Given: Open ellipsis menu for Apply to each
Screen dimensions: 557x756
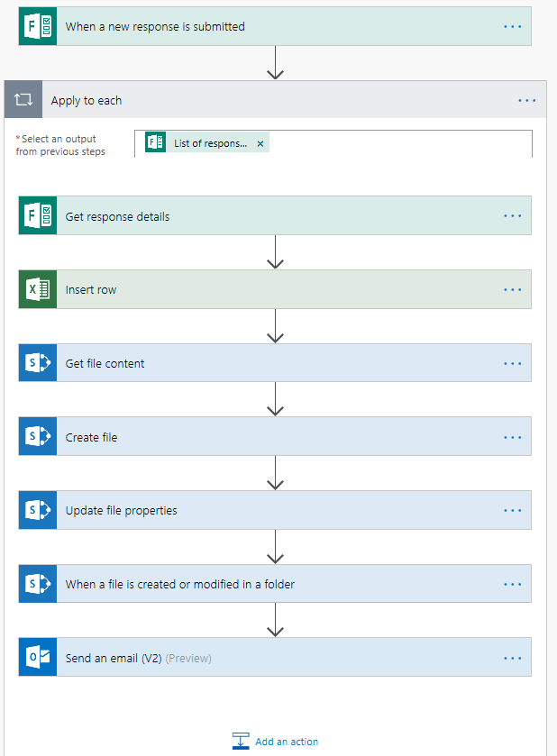Looking at the screenshot, I should tap(527, 100).
